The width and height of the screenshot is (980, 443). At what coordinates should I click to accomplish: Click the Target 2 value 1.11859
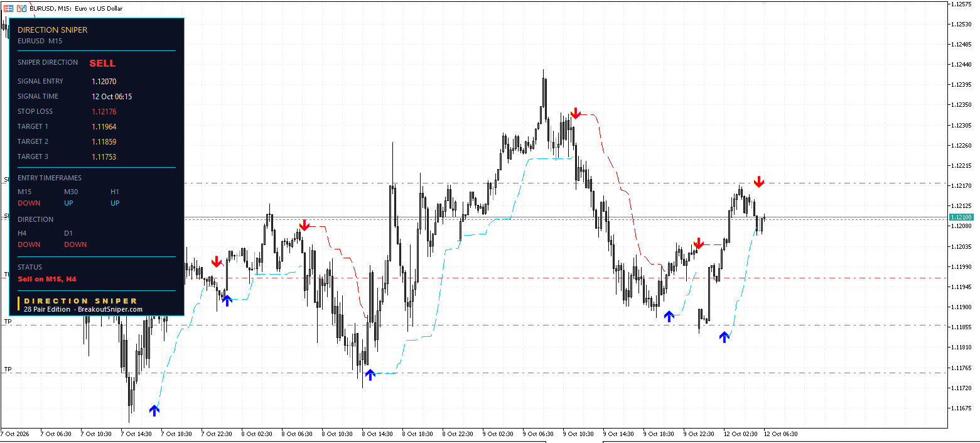click(x=104, y=141)
